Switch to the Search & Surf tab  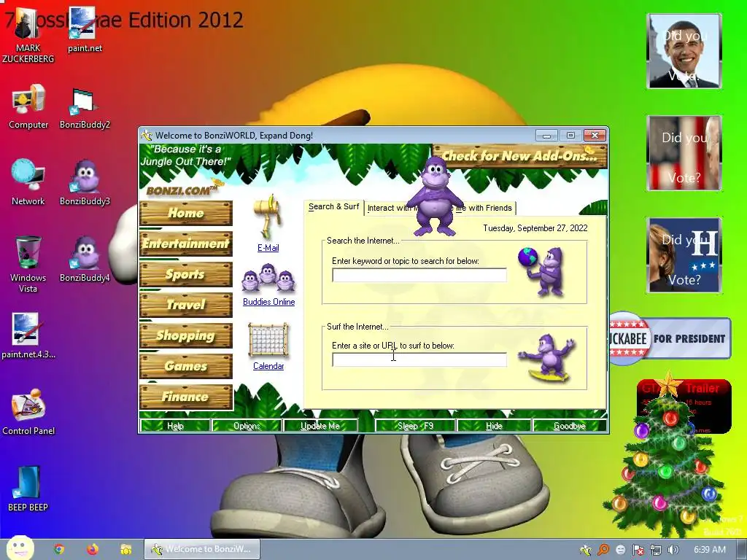click(333, 207)
